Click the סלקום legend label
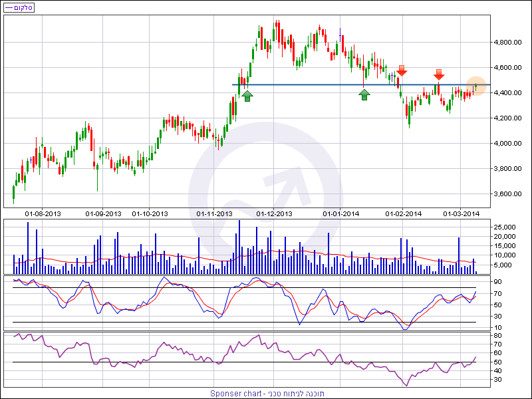The height and width of the screenshot is (399, 532). point(23,7)
